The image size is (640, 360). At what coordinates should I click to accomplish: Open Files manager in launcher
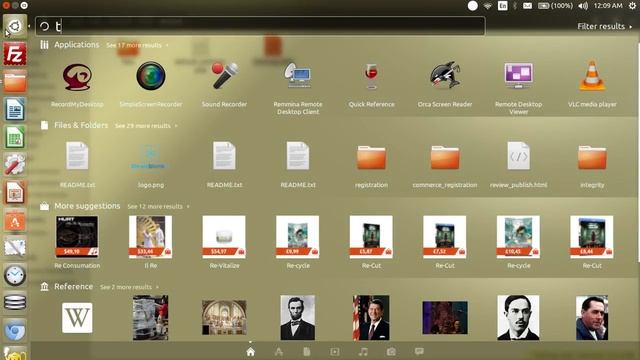tap(15, 81)
